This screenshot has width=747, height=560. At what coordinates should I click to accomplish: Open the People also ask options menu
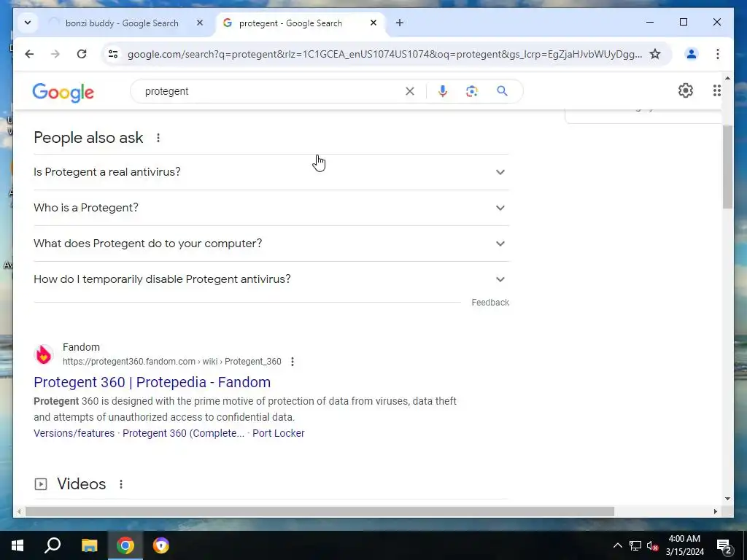point(158,138)
